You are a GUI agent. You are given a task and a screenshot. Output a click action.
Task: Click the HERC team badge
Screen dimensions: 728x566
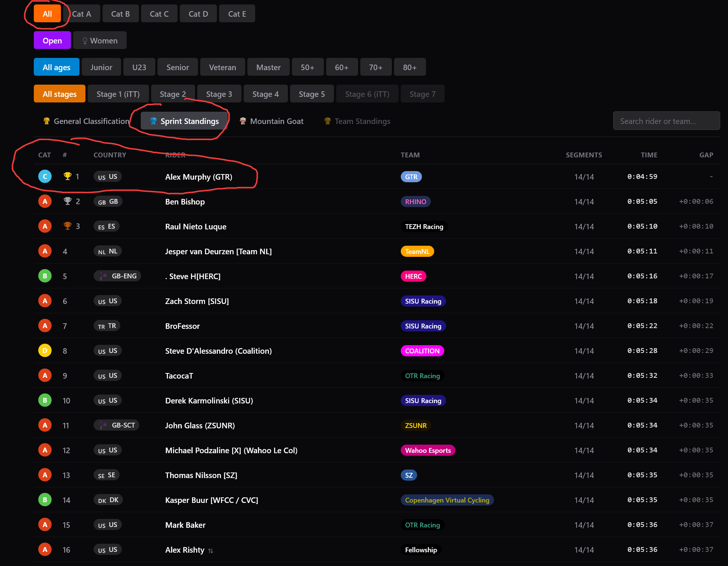tap(413, 276)
